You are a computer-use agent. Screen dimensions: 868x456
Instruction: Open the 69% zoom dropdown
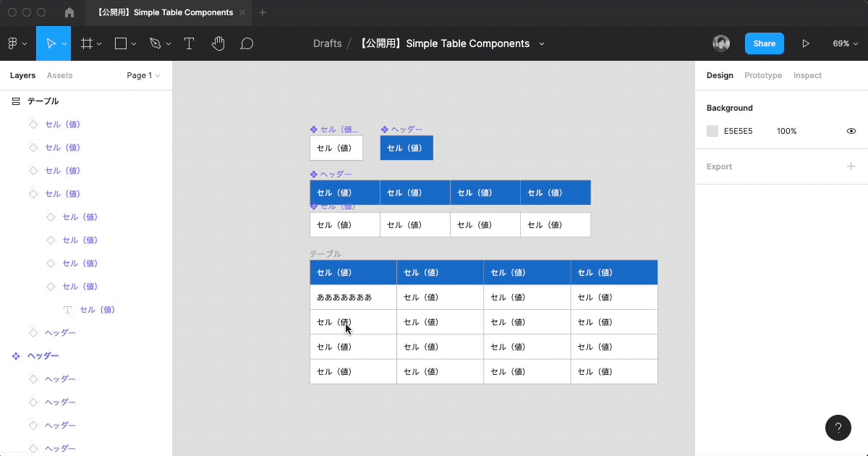(x=844, y=43)
